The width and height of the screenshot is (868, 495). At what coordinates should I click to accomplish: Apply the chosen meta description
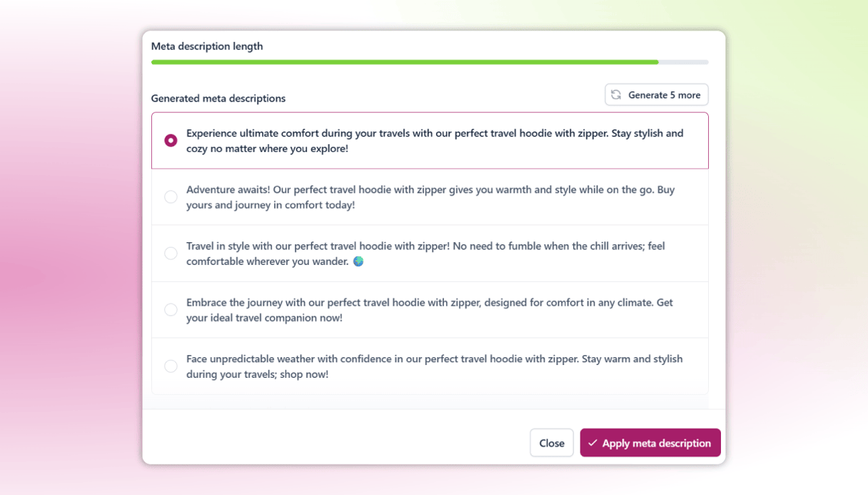click(650, 443)
